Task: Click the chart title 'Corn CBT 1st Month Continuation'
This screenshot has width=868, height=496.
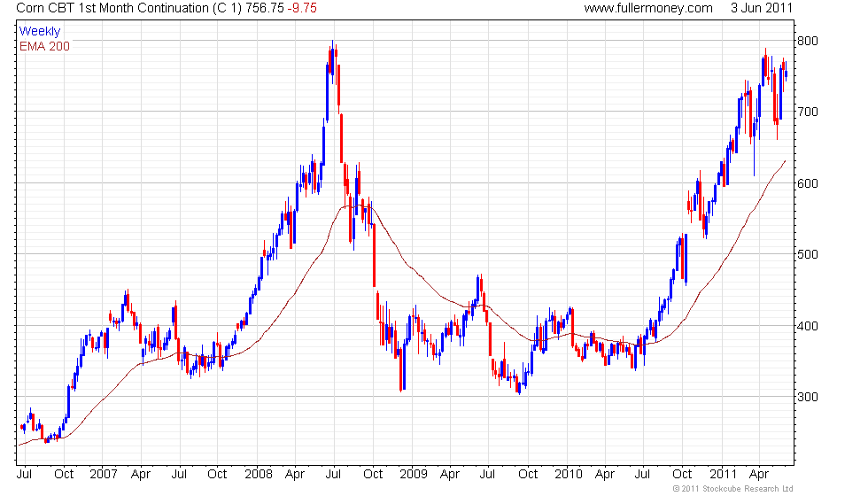Action: point(112,8)
